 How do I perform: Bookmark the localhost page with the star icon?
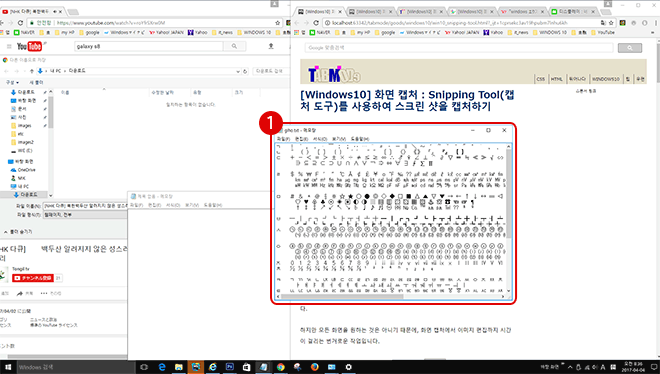pos(611,23)
